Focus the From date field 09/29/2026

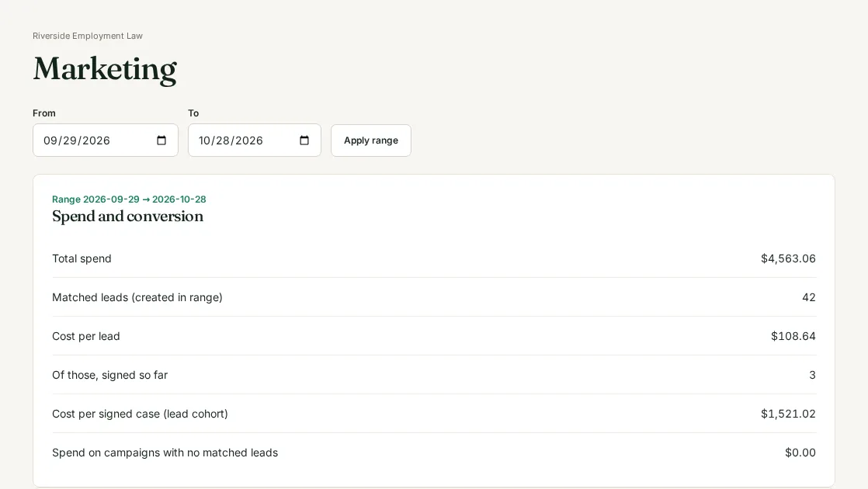105,140
